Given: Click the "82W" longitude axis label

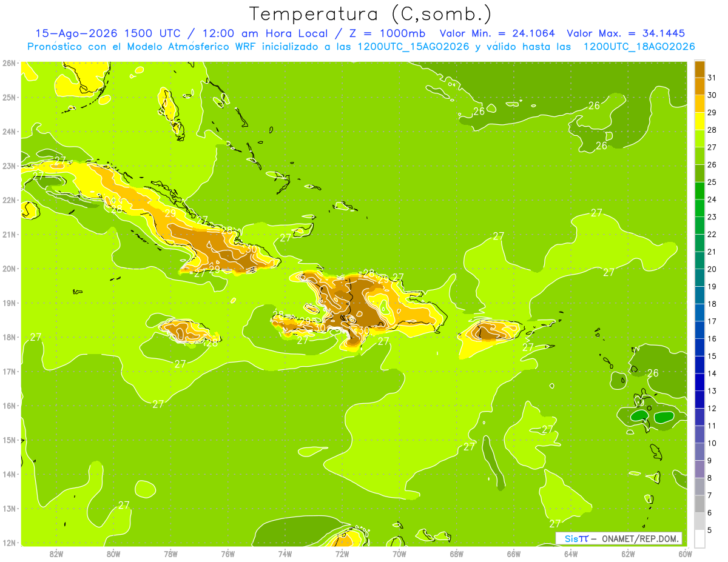Looking at the screenshot, I should (56, 554).
